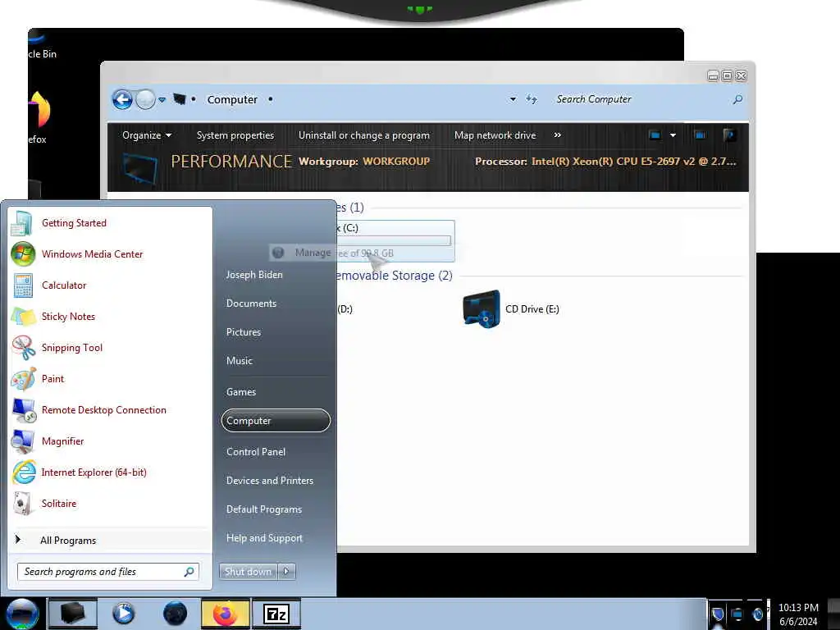This screenshot has height=630, width=840.
Task: Click the dark globe taskbar icon
Action: click(x=176, y=614)
